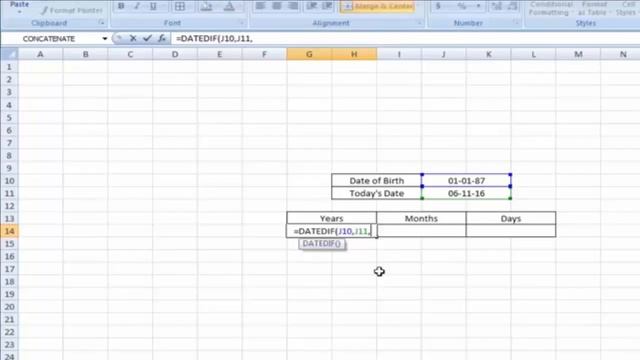Open the Paste dropdown arrow
Viewport: 640px width, 360px height.
pos(19,12)
